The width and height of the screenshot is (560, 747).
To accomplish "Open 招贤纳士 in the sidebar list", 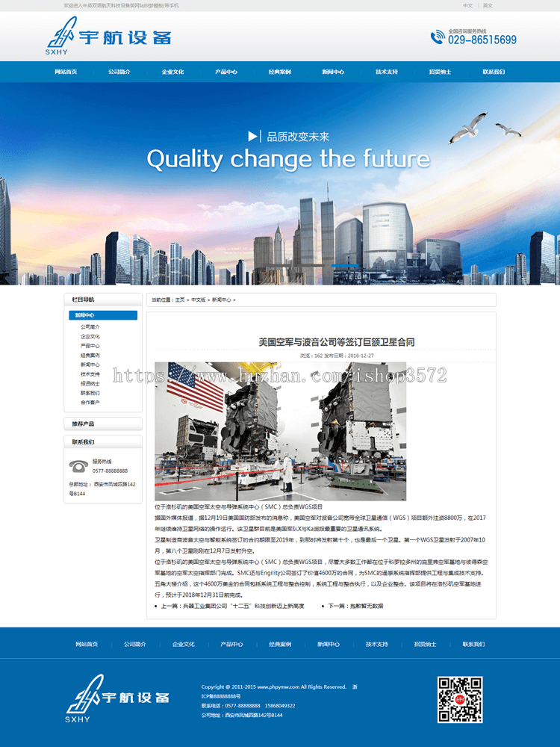I will click(x=90, y=383).
